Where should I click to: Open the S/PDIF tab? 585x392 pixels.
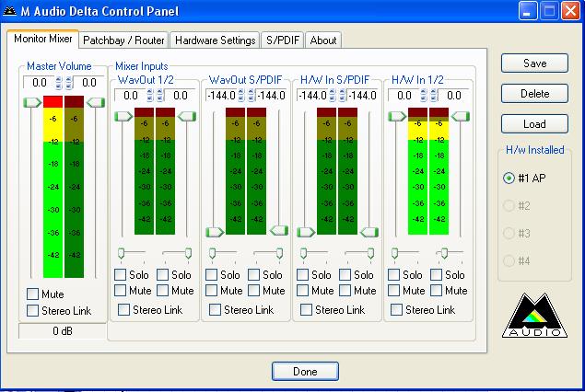[x=283, y=40]
